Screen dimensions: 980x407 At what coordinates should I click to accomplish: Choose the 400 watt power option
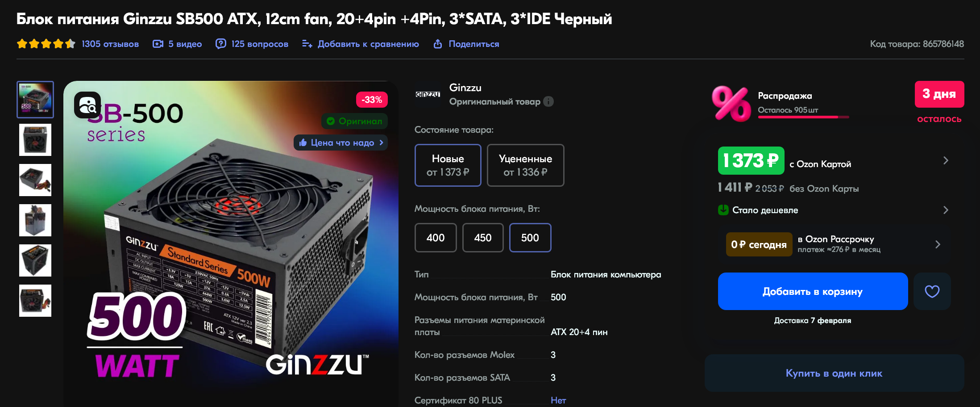click(x=436, y=238)
